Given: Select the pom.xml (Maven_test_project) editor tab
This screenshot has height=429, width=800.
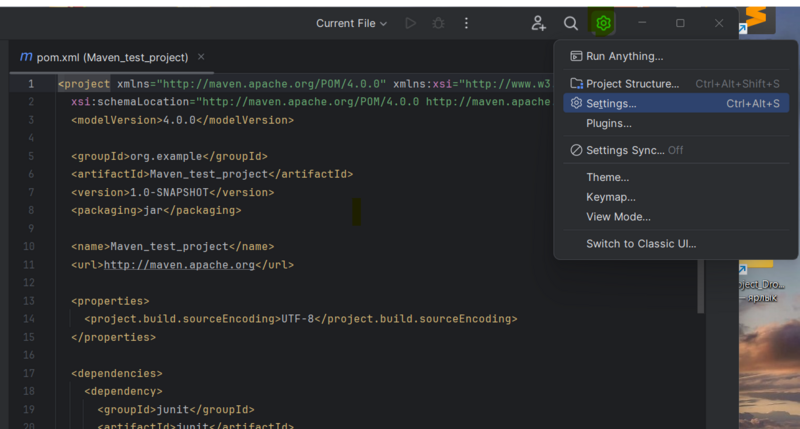Looking at the screenshot, I should click(112, 57).
